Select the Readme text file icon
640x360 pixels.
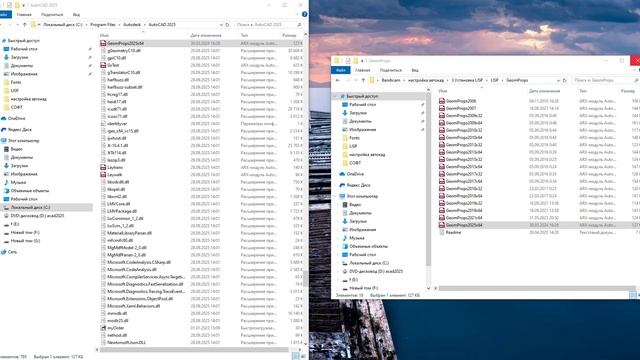tap(442, 232)
